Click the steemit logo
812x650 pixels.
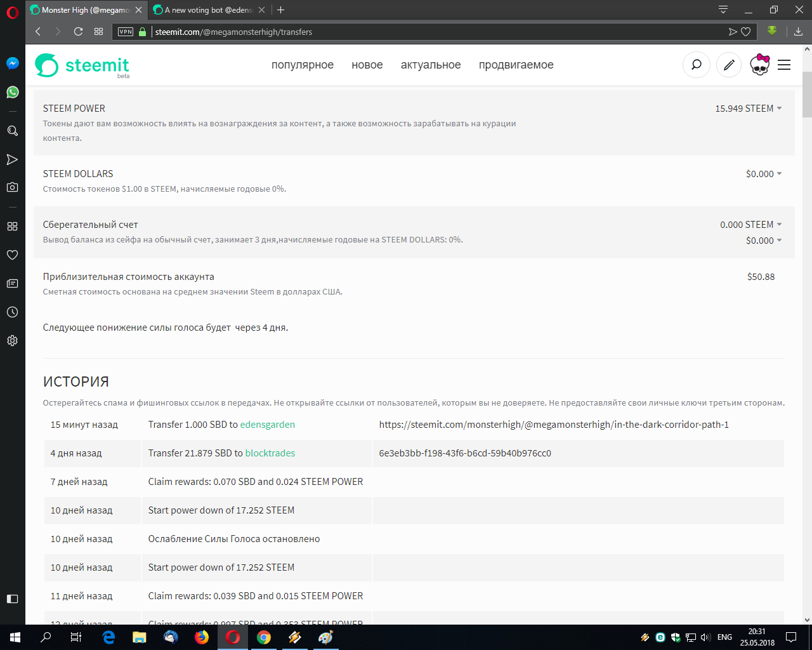point(82,65)
